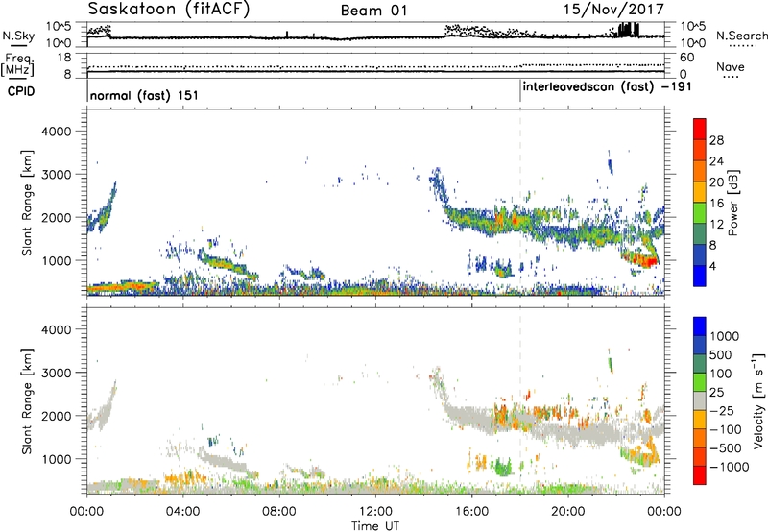Pick the blue top segment of Velocity colorbar
The height and width of the screenshot is (532, 768).
click(x=700, y=326)
